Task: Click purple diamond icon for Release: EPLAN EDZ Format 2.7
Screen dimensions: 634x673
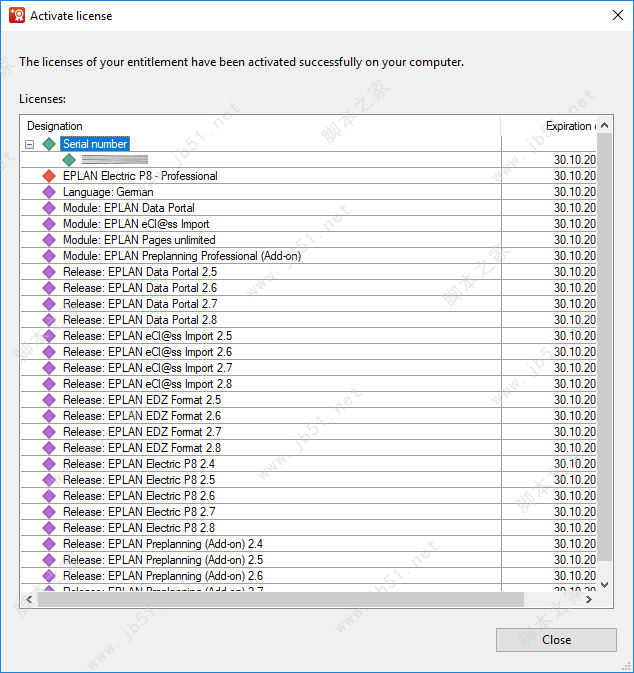Action: pyautogui.click(x=49, y=432)
